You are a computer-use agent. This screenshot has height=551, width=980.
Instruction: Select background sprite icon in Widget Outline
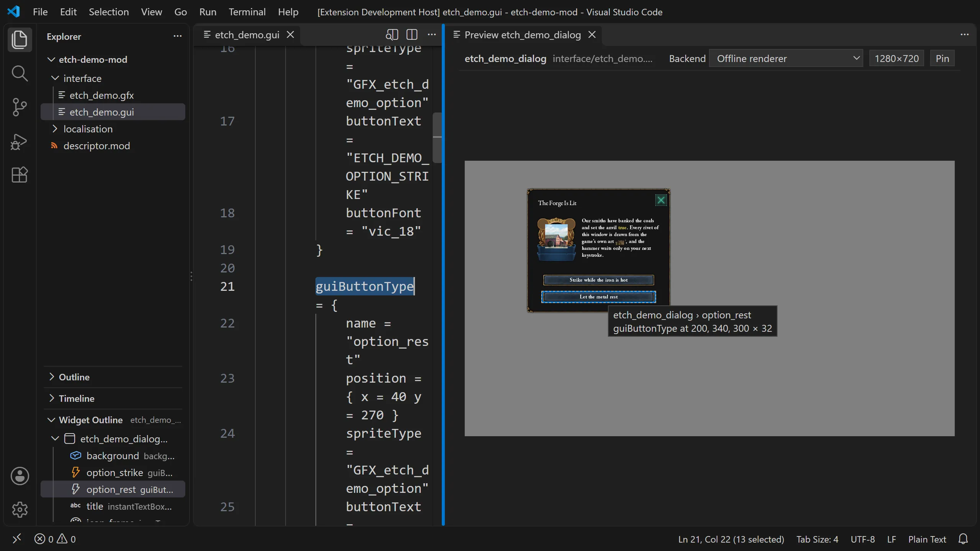pyautogui.click(x=76, y=455)
